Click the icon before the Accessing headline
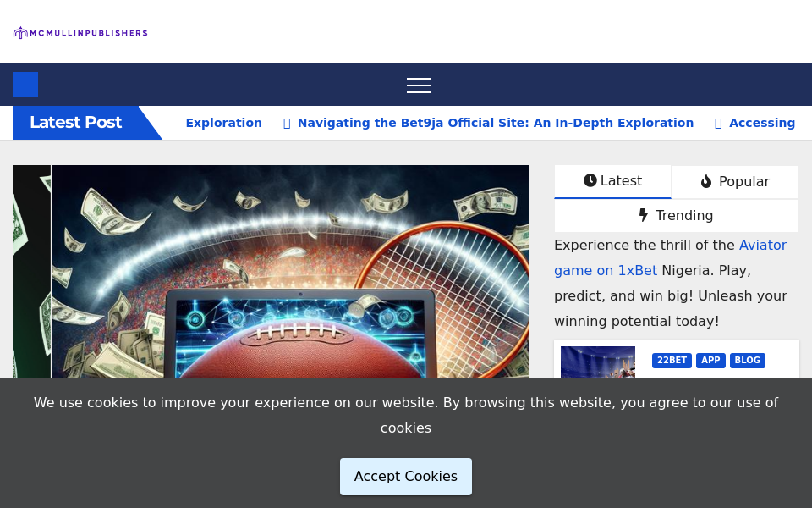Screen dimensions: 812x508 [718, 124]
